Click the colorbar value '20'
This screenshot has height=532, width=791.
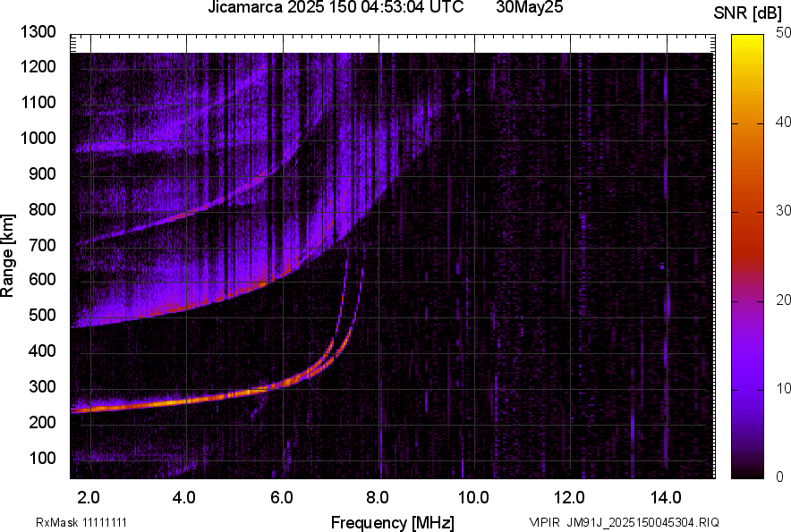(783, 300)
